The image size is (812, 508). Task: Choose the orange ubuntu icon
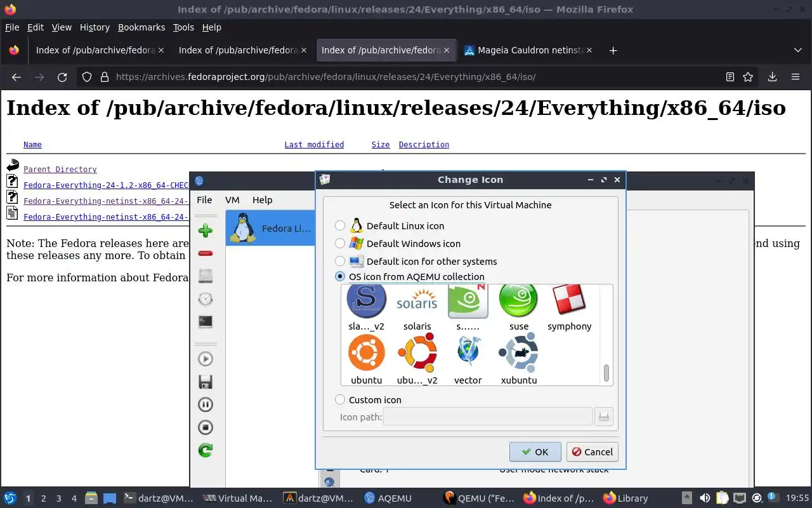[366, 360]
